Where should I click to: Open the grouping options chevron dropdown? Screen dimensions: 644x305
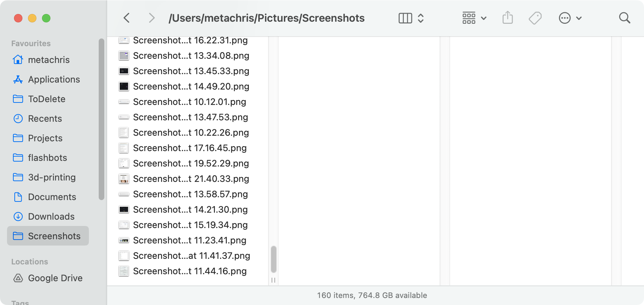coord(484,18)
